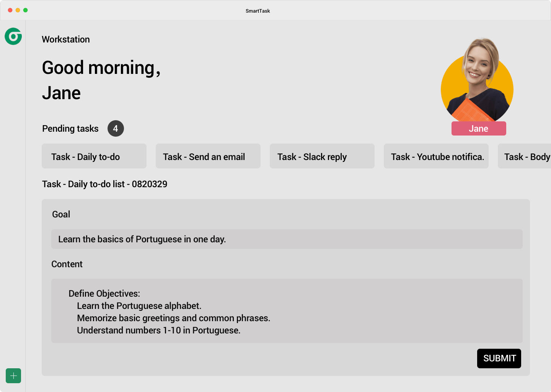Maximize the window using the green button
The height and width of the screenshot is (392, 551).
click(x=26, y=10)
